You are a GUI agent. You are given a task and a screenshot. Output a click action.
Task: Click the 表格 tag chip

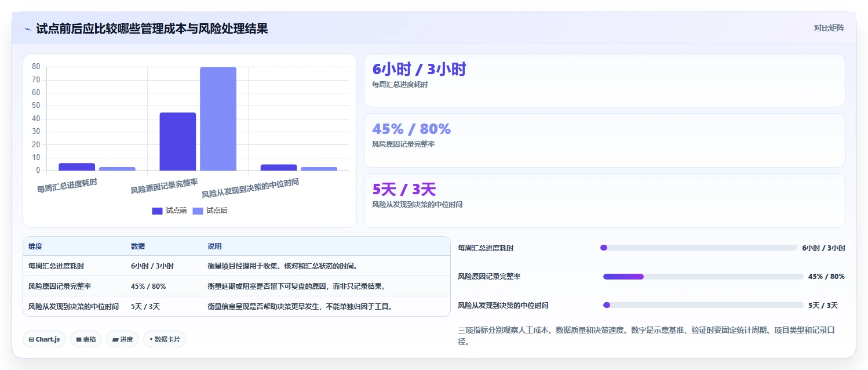86,339
